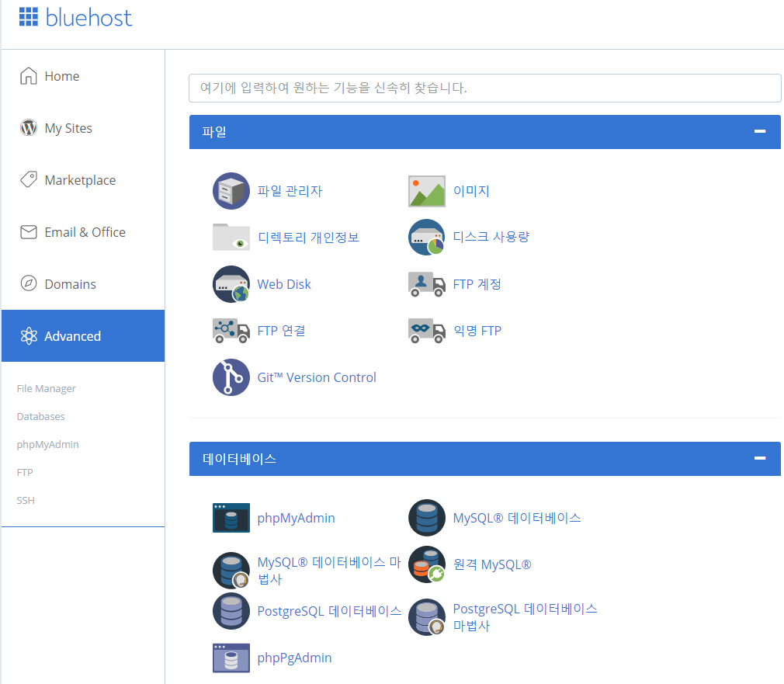The height and width of the screenshot is (684, 784).
Task: Click the 디렉토리 개인정보 text link
Action: [308, 237]
